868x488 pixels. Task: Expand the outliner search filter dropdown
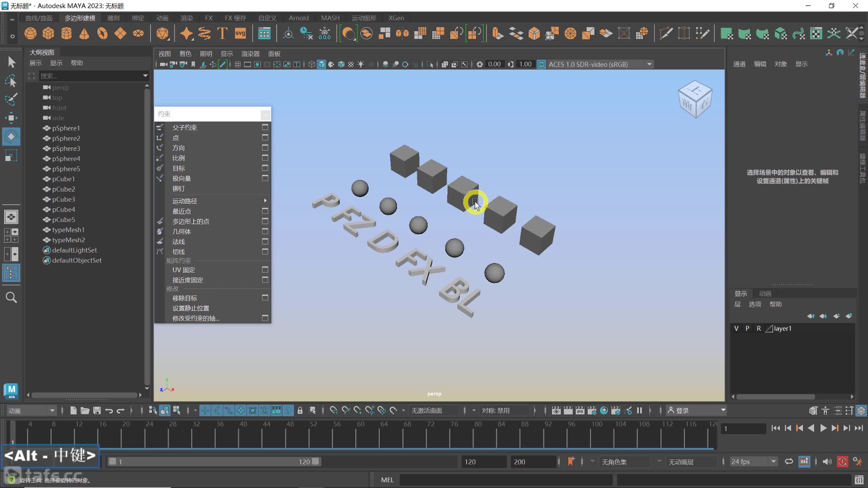[145, 76]
